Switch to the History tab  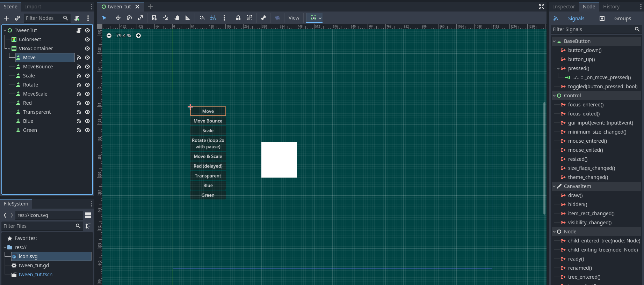click(611, 7)
